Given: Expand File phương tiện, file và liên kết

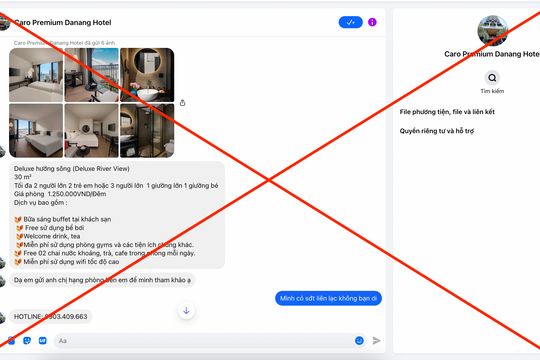Looking at the screenshot, I should (x=447, y=112).
